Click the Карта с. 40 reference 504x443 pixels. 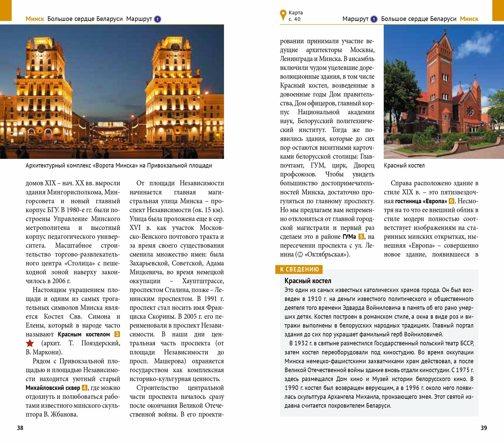[x=296, y=16]
